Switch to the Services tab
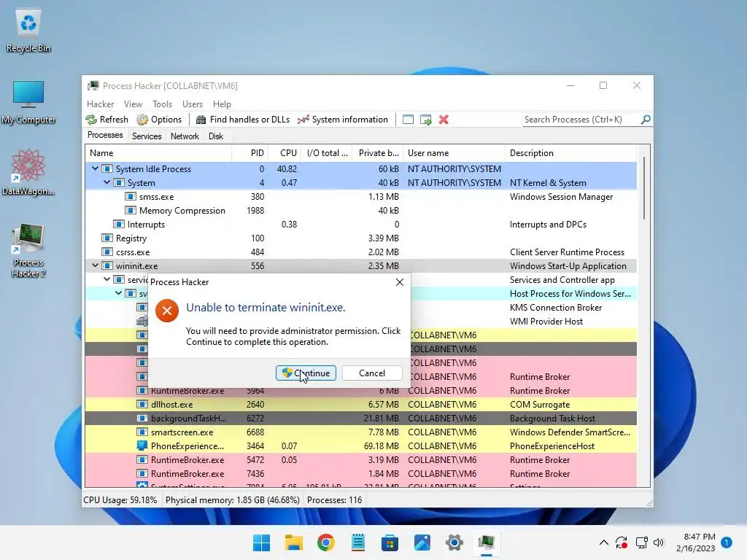Image resolution: width=747 pixels, height=560 pixels. click(x=146, y=136)
